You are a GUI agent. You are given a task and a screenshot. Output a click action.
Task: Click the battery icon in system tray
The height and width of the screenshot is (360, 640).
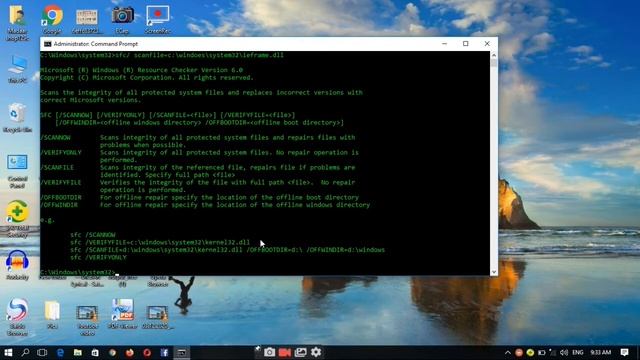tap(542, 352)
